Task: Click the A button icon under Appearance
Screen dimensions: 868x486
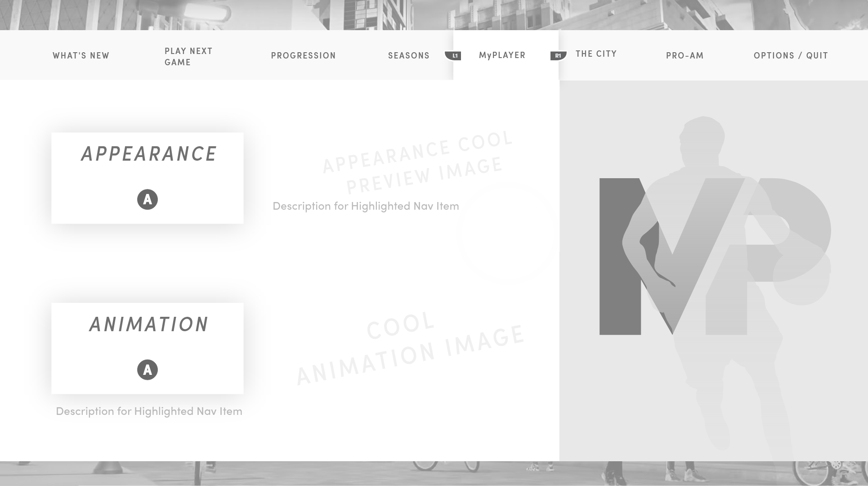Action: pyautogui.click(x=148, y=199)
